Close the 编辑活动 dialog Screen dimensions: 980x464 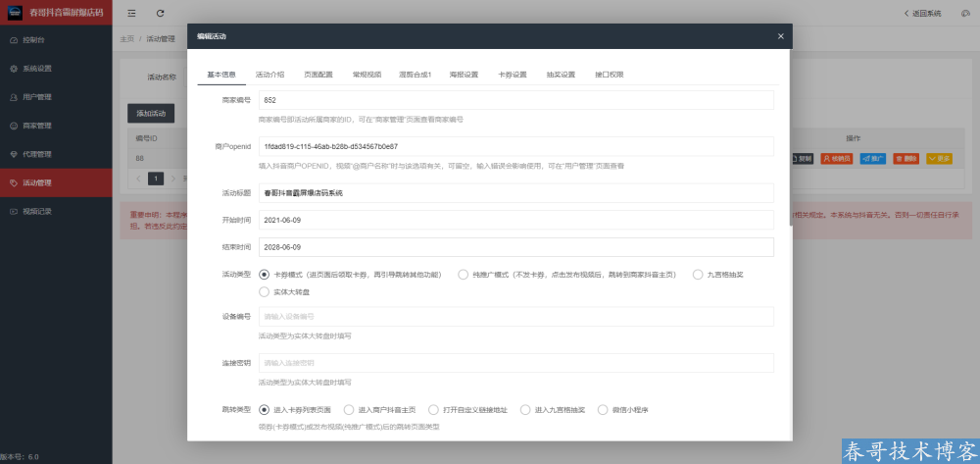(781, 36)
